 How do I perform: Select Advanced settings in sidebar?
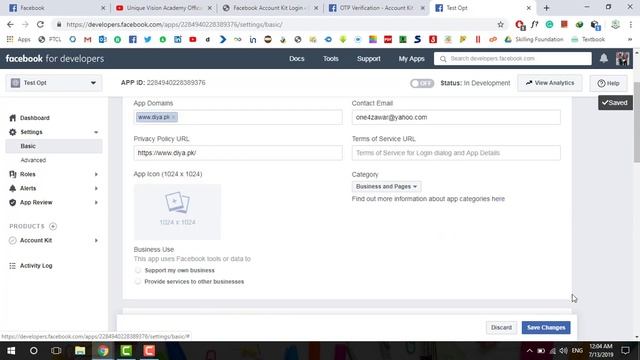click(x=33, y=160)
